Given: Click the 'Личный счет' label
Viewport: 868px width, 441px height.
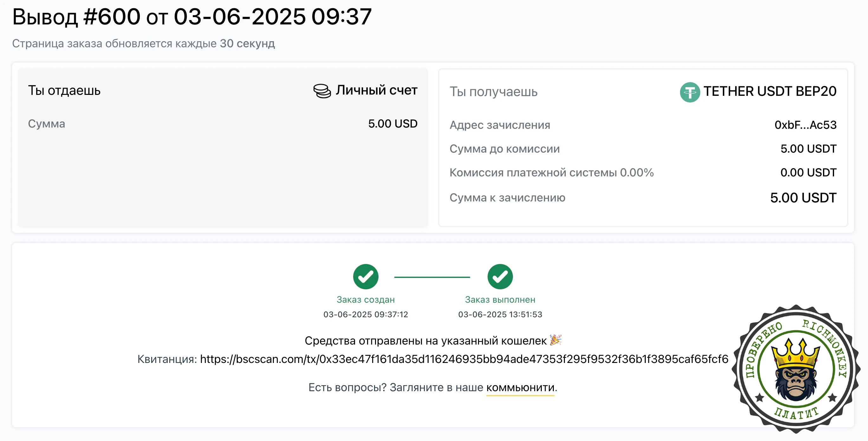Looking at the screenshot, I should pos(376,90).
